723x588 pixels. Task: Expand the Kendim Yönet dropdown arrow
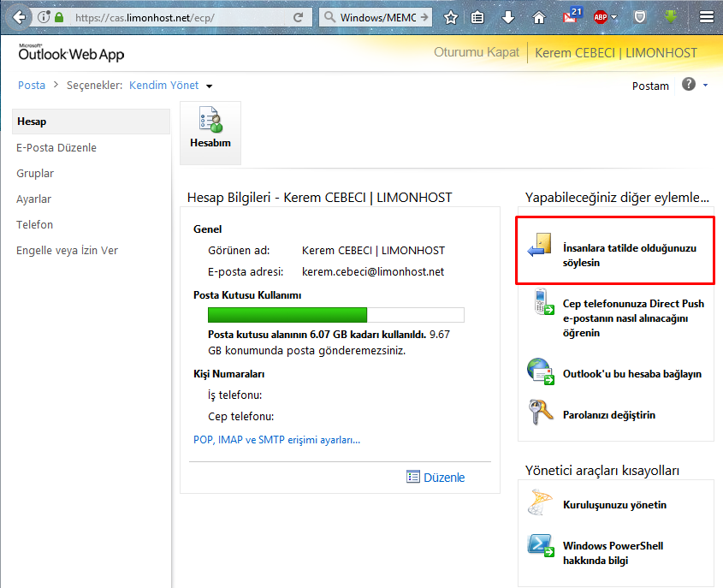pyautogui.click(x=210, y=86)
